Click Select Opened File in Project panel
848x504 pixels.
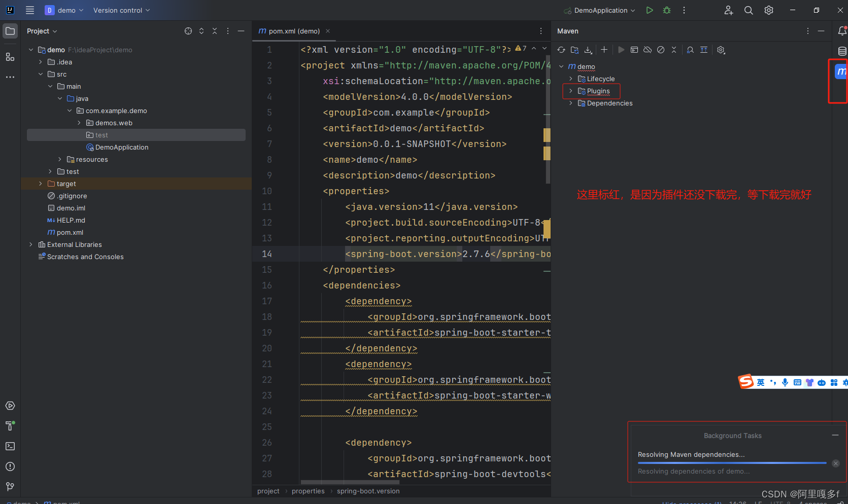(188, 31)
